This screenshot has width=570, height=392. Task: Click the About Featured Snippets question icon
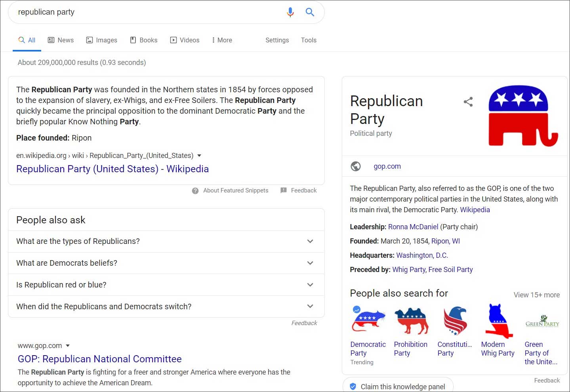click(195, 191)
